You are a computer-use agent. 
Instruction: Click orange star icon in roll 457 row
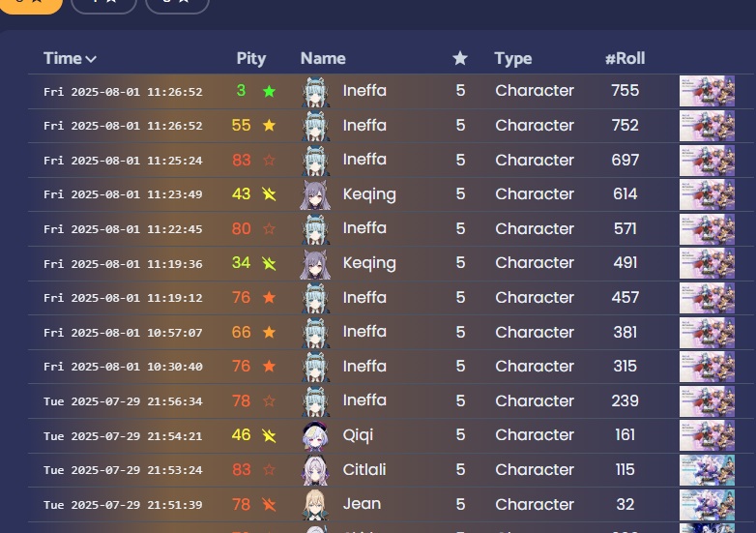point(269,297)
